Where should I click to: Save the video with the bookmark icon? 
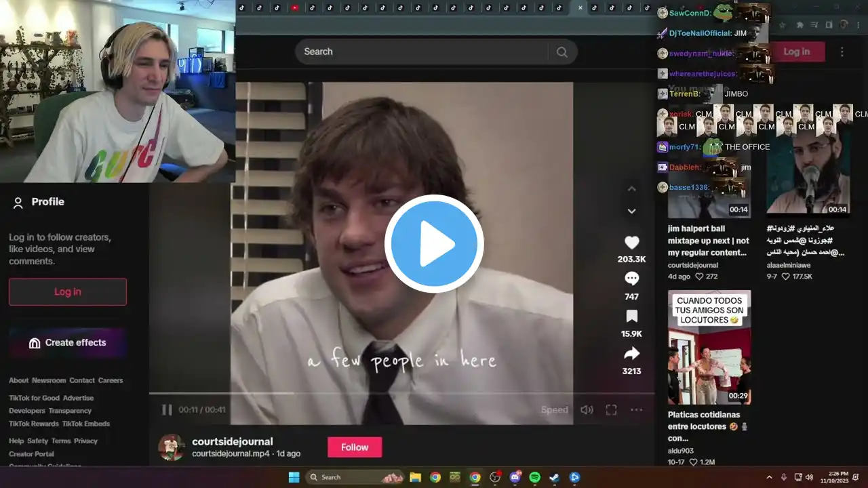point(632,316)
